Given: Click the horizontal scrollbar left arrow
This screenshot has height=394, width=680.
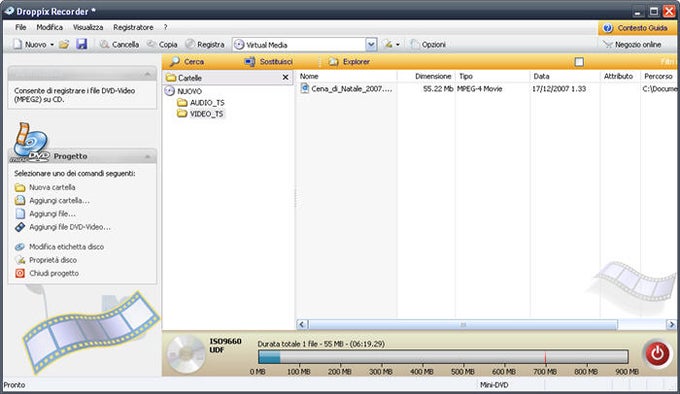Looking at the screenshot, I should point(302,324).
